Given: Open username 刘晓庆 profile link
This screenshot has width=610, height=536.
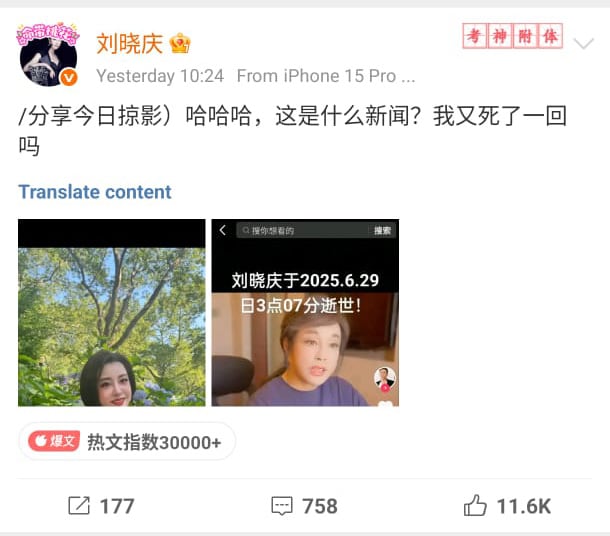Looking at the screenshot, I should click(130, 43).
